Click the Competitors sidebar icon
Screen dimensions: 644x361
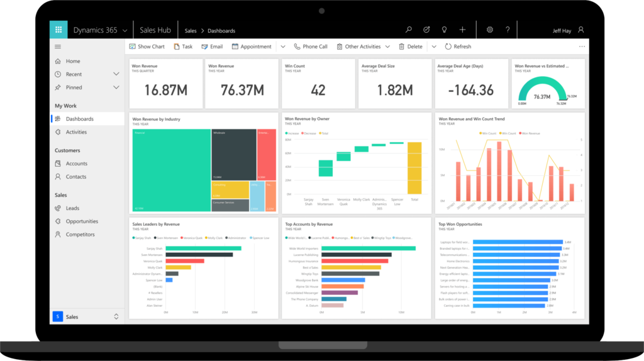(x=58, y=235)
